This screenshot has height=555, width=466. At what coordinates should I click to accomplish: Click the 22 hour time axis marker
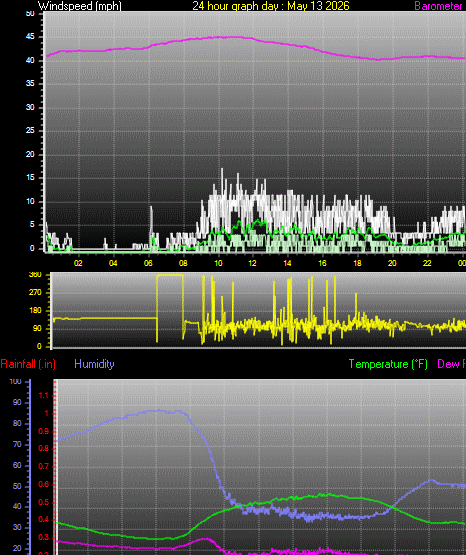pos(427,263)
